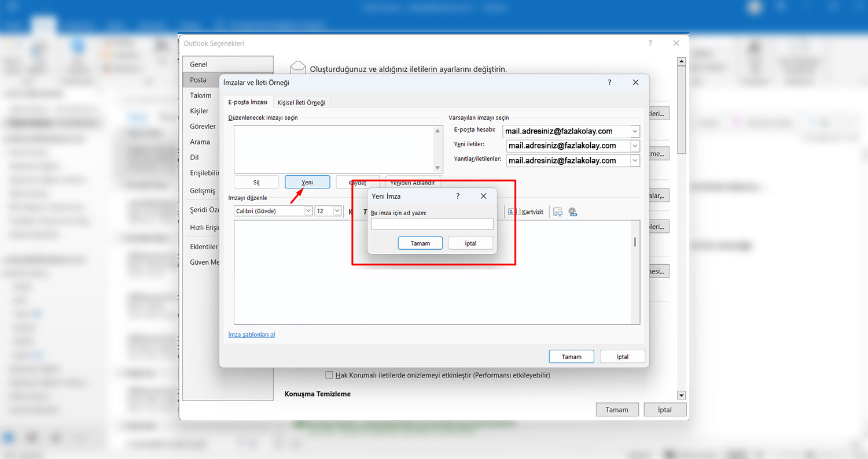Select Takvim in the options sidebar
Viewport: 868px width, 459px height.
201,95
